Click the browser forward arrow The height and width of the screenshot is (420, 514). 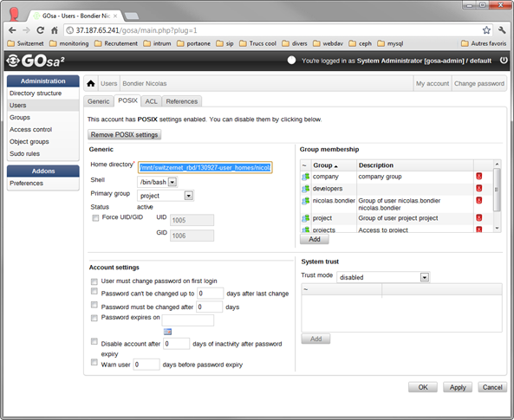tap(26, 30)
